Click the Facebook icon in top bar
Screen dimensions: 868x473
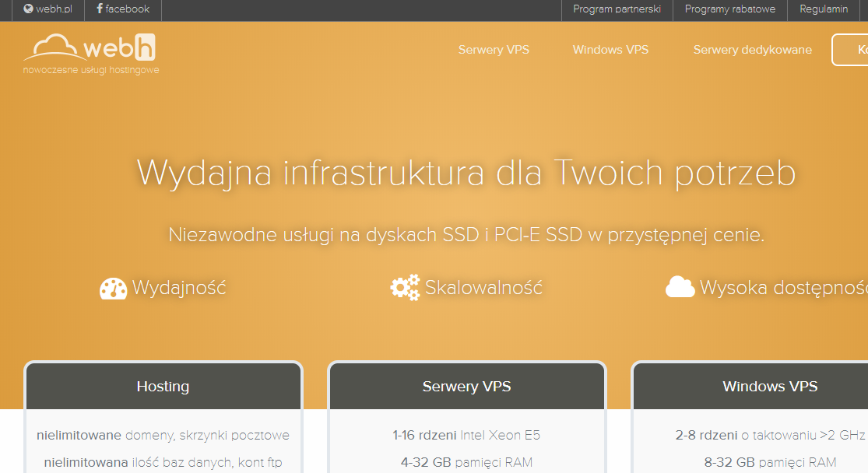pyautogui.click(x=100, y=9)
